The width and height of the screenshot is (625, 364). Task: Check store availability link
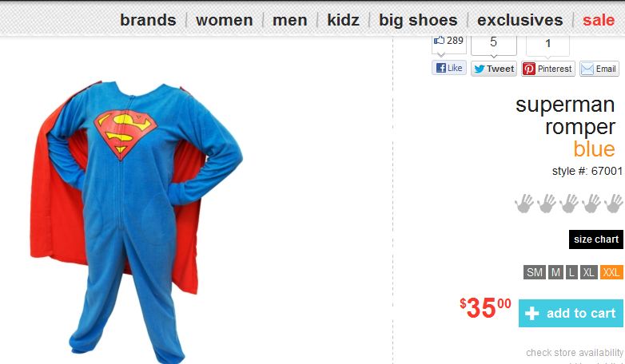point(575,353)
